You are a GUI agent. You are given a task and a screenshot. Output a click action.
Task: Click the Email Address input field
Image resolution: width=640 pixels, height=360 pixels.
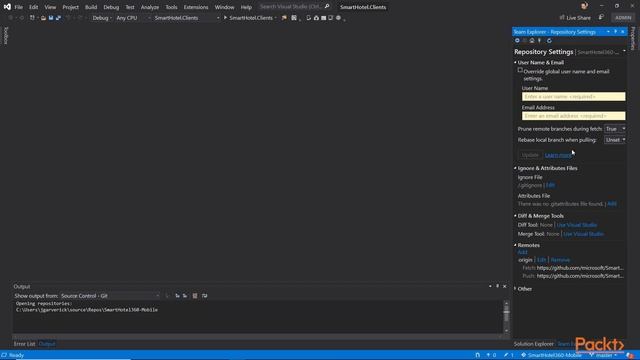point(573,116)
